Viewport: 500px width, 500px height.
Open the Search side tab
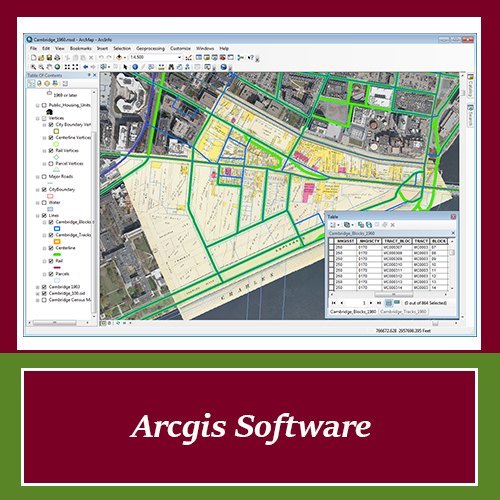click(470, 115)
